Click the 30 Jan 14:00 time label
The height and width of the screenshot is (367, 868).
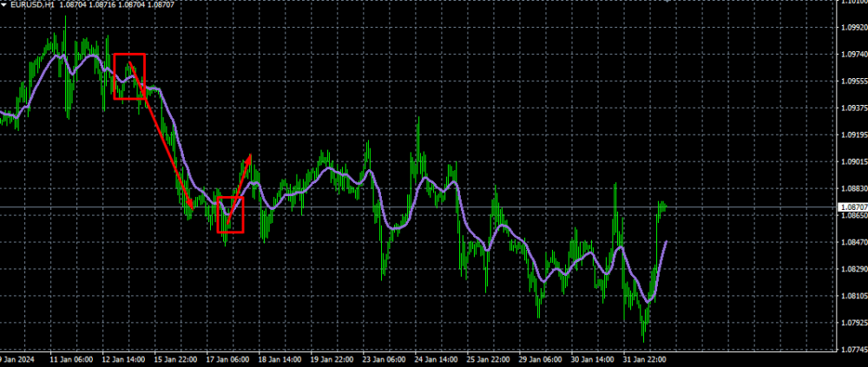pyautogui.click(x=593, y=359)
